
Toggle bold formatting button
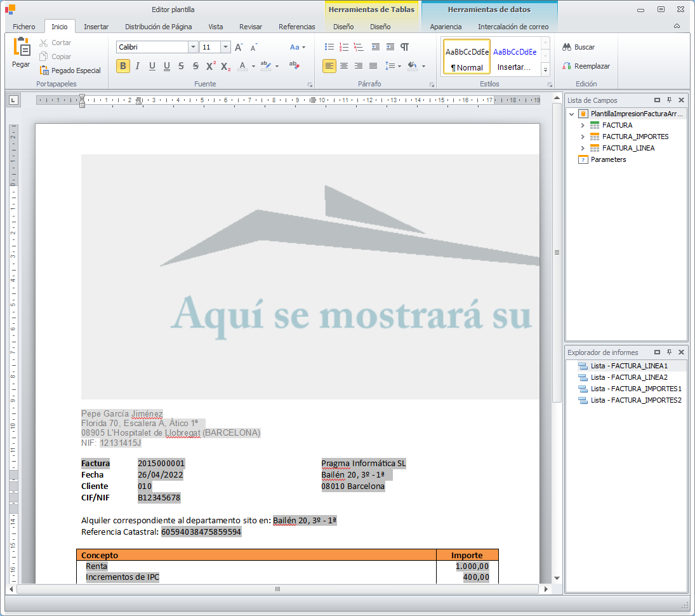coord(123,66)
